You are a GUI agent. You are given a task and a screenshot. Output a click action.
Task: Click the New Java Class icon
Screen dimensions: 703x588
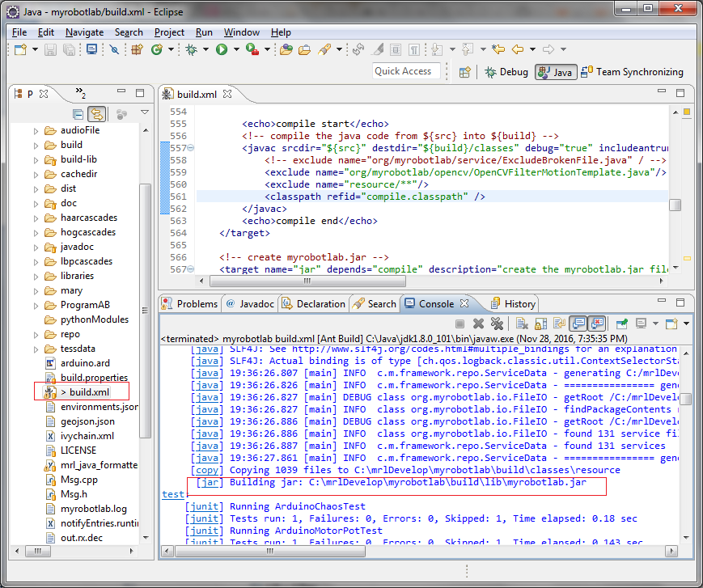click(x=156, y=49)
